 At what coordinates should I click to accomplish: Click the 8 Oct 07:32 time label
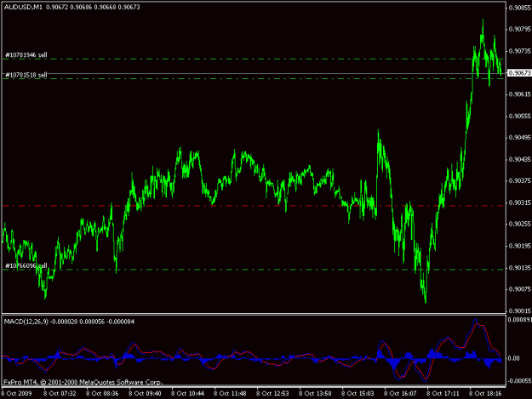point(60,394)
